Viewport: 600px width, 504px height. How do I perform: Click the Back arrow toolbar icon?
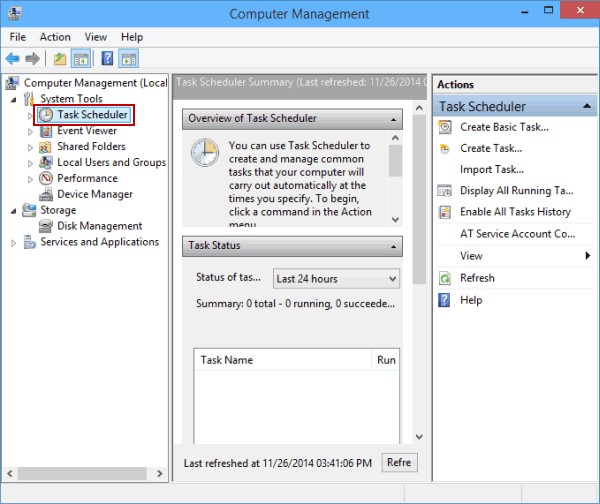point(13,59)
